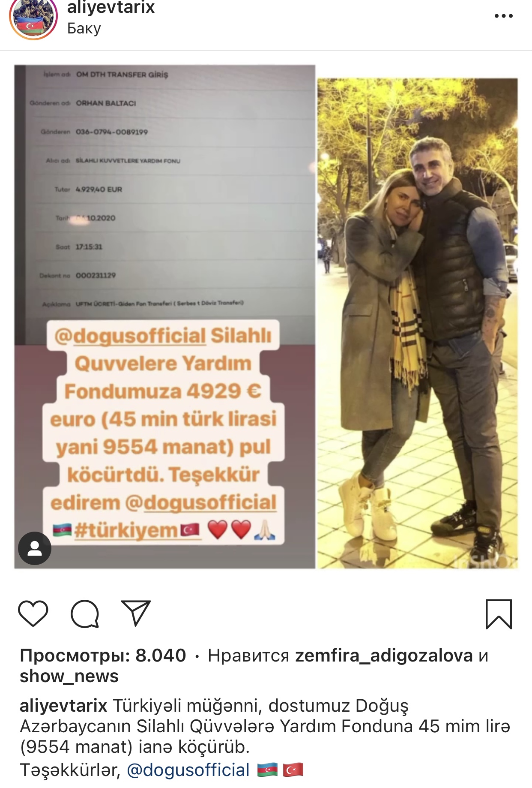Tap the Azerbaijan flag emoji in caption
The height and width of the screenshot is (788, 532).
coord(268,770)
